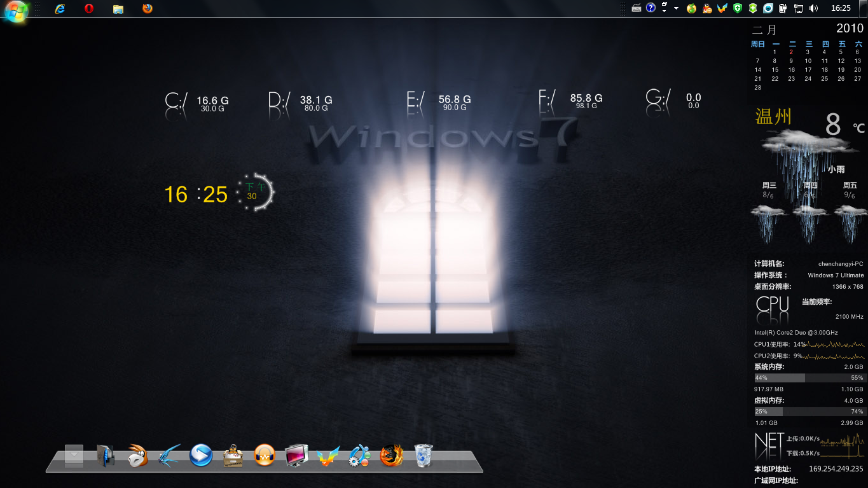Open Windows Explorer from the taskbar
Viewport: 868px width, 488px height.
tap(118, 9)
